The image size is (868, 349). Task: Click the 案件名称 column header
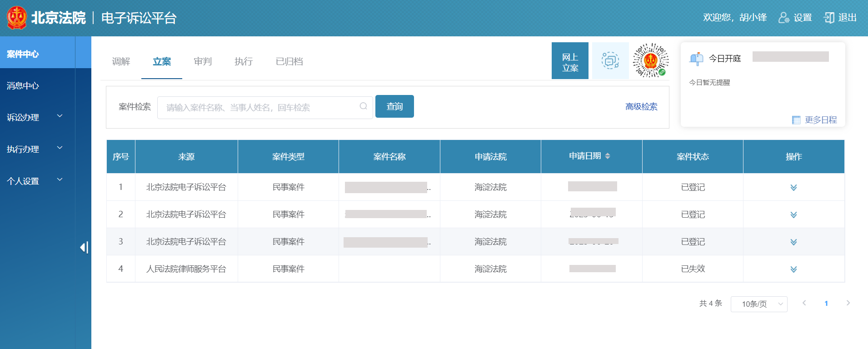click(389, 157)
